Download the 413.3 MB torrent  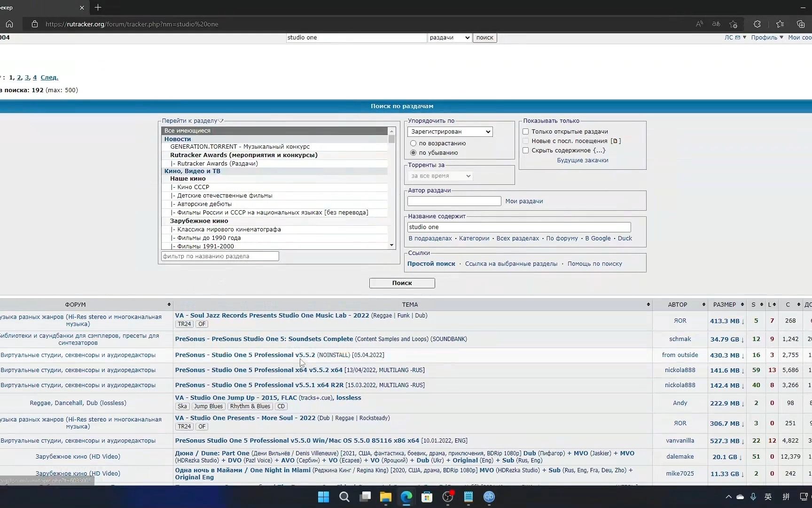727,321
